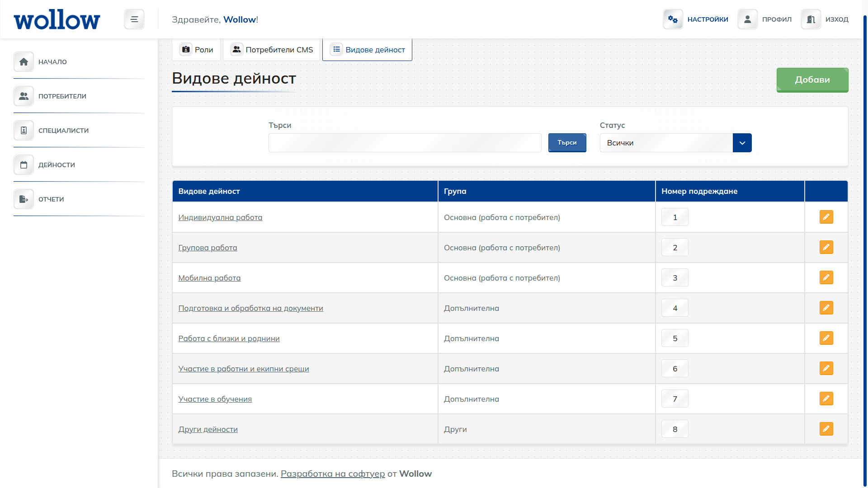
Task: Click the green Добави button
Action: click(812, 80)
